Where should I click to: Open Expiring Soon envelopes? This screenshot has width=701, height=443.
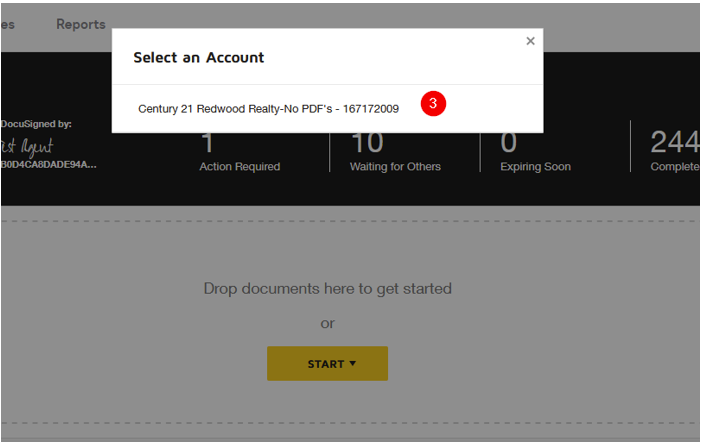535,152
